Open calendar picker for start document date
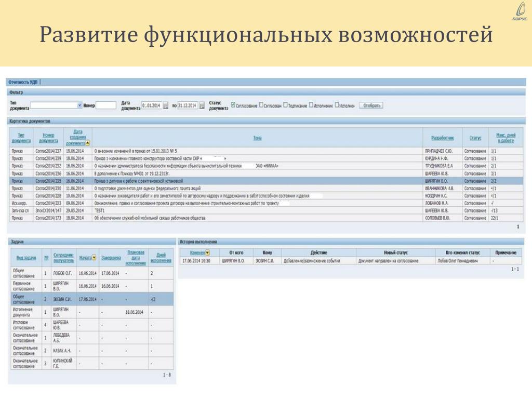 click(166, 105)
